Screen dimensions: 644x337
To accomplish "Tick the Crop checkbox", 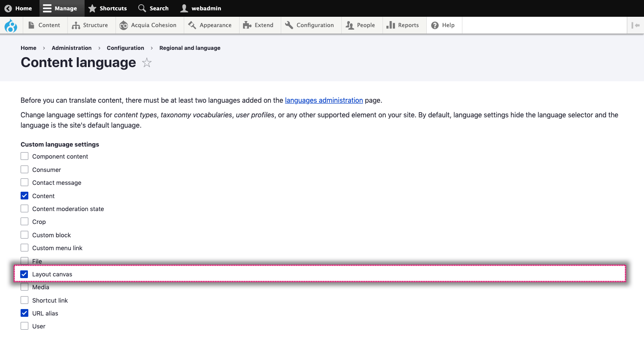I will tap(24, 221).
